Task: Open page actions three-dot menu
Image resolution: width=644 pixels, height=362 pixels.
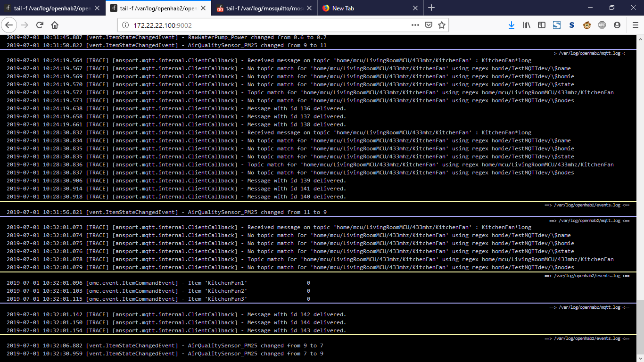Action: (415, 25)
